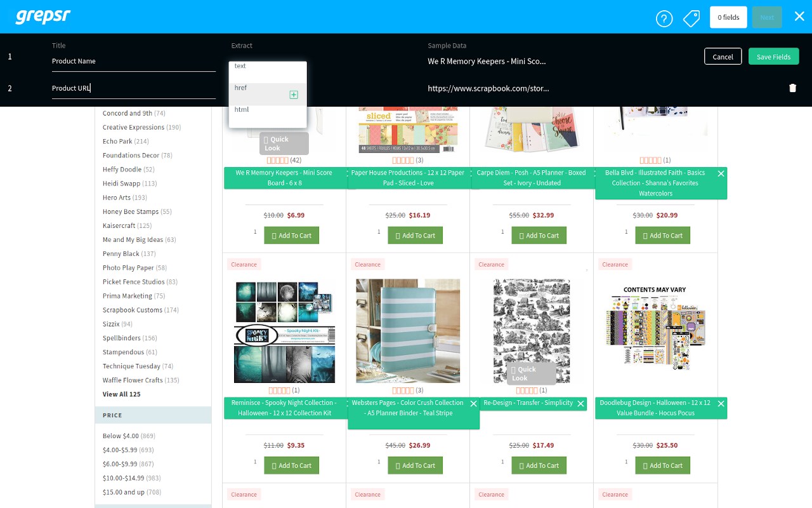The height and width of the screenshot is (508, 812).
Task: Add Websters Pages planner binder to cart
Action: click(416, 465)
